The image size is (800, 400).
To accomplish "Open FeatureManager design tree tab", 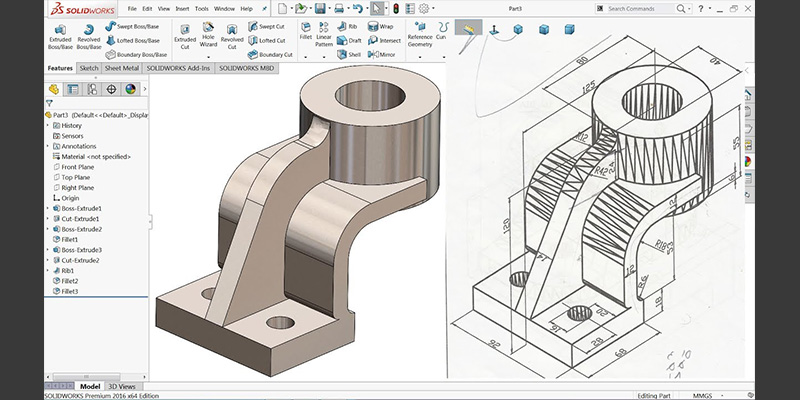I will pos(54,89).
